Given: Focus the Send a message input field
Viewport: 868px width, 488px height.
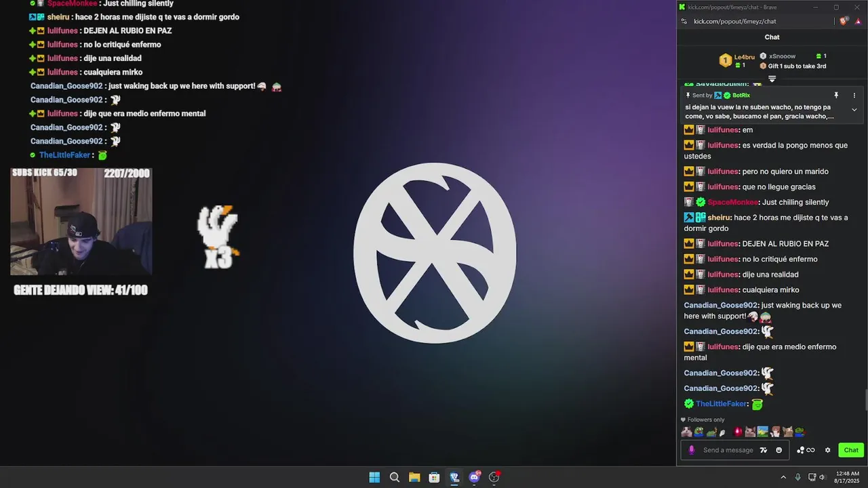Looking at the screenshot, I should (x=728, y=450).
